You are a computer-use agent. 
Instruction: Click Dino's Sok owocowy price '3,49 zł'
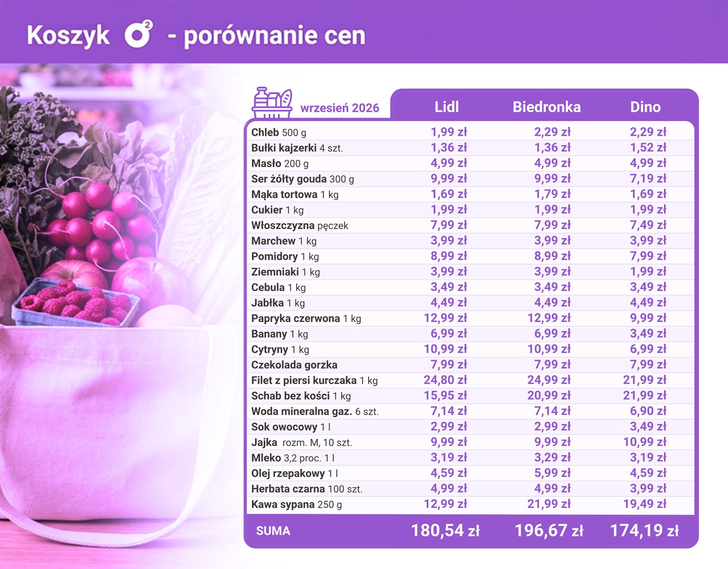(x=648, y=426)
